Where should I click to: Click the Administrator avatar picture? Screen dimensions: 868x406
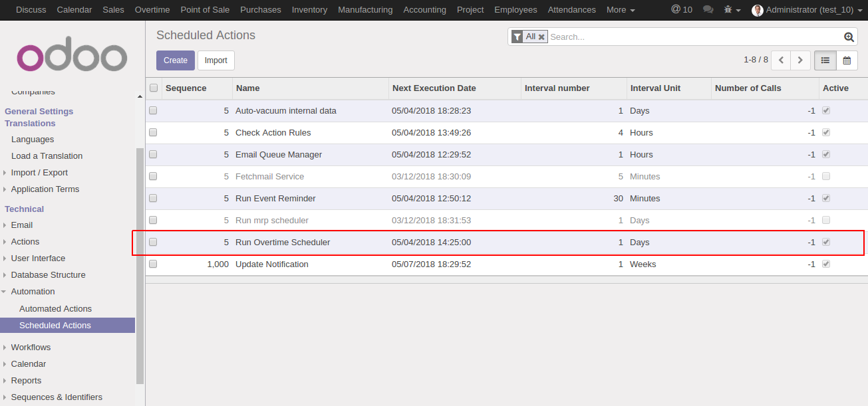pos(757,10)
